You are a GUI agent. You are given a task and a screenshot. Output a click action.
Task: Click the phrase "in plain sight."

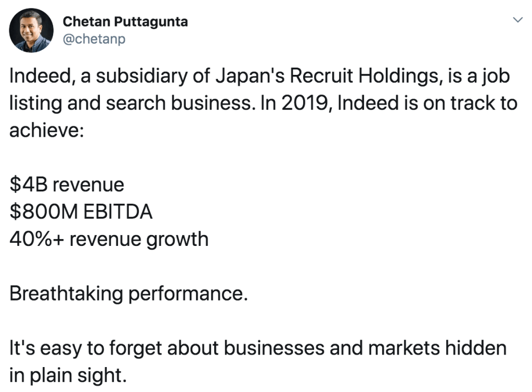[x=68, y=374]
